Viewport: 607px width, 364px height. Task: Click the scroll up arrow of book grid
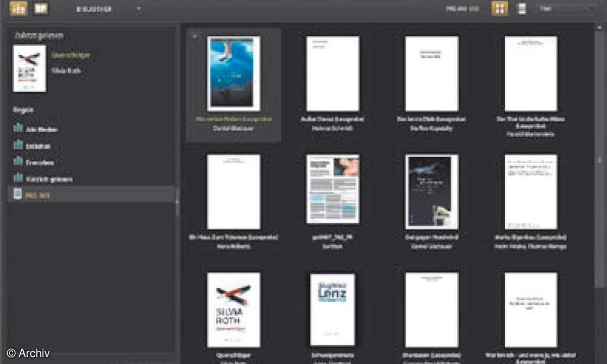pyautogui.click(x=599, y=27)
